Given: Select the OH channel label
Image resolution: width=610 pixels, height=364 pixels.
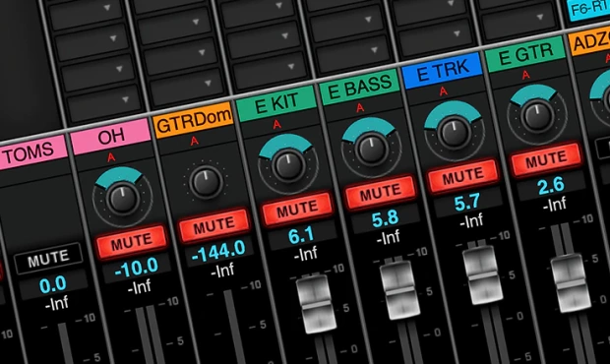Looking at the screenshot, I should (111, 137).
